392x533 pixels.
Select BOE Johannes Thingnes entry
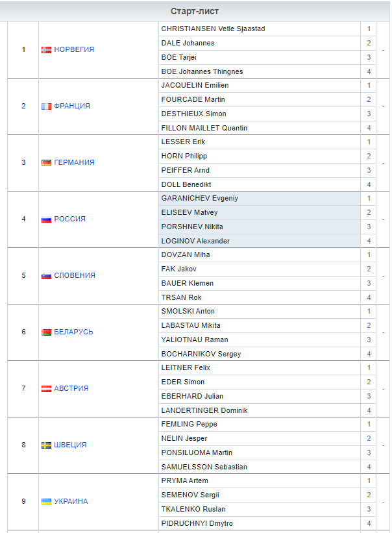[202, 71]
